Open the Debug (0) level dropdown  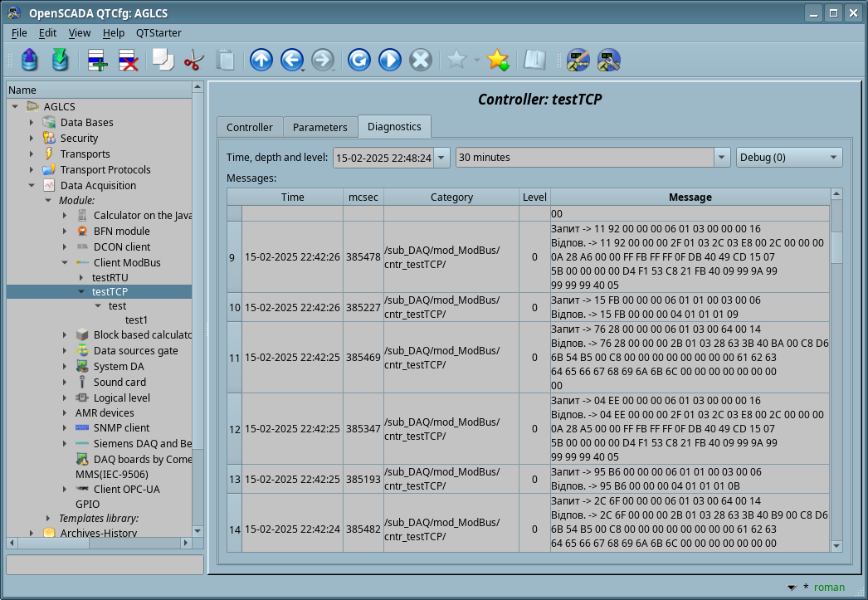[x=788, y=158]
